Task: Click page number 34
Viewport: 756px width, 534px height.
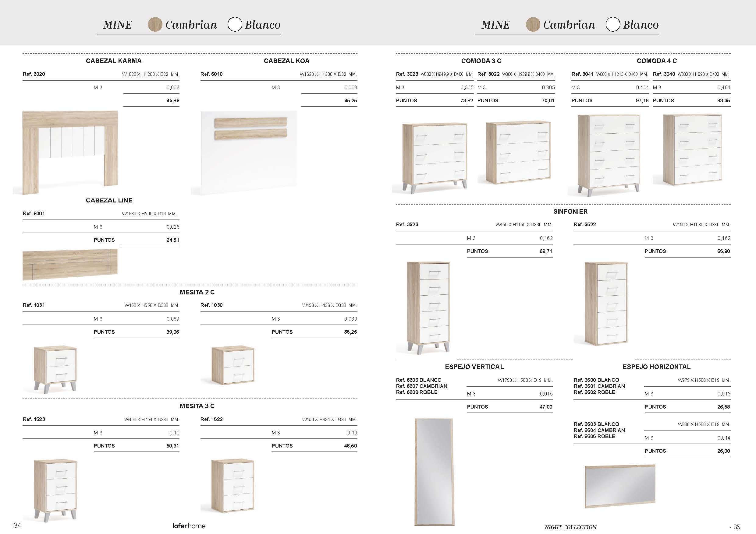Action: pos(16,525)
